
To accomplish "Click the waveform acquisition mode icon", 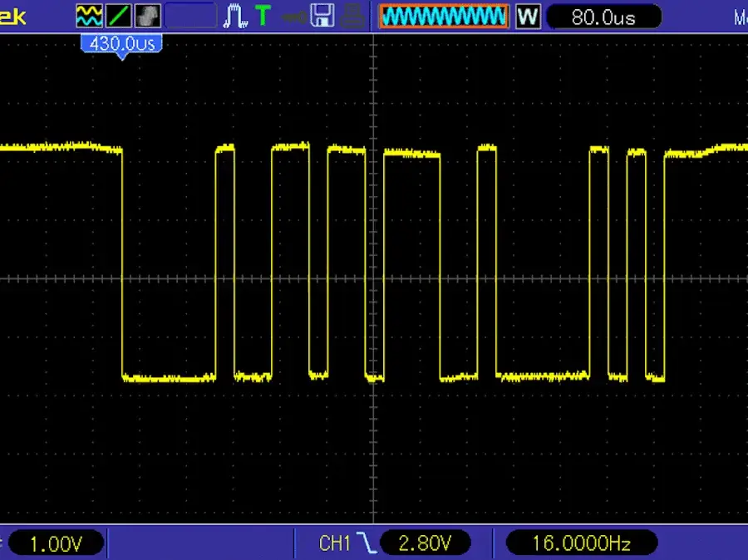I will pos(89,17).
